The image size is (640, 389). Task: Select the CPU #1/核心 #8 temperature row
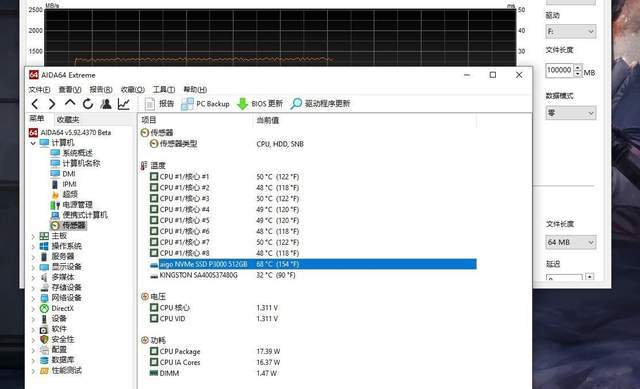click(x=313, y=253)
